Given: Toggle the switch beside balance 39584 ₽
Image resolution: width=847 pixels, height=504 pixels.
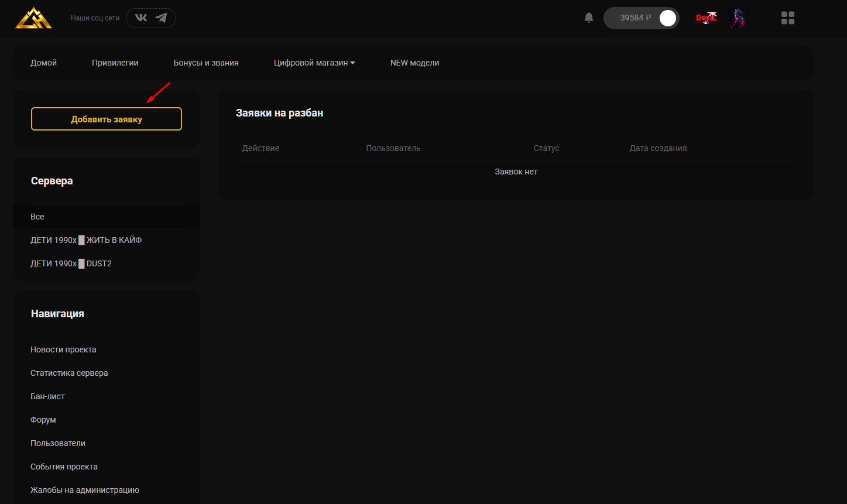Looking at the screenshot, I should click(667, 18).
